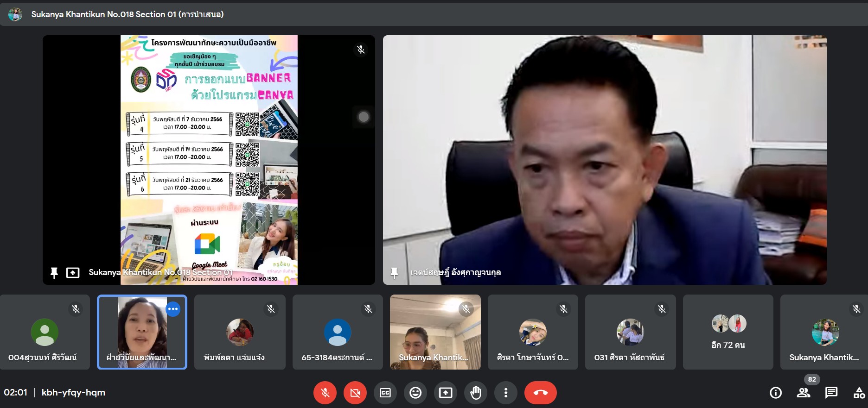Click the present now screen share icon
The height and width of the screenshot is (408, 868).
pyautogui.click(x=446, y=393)
